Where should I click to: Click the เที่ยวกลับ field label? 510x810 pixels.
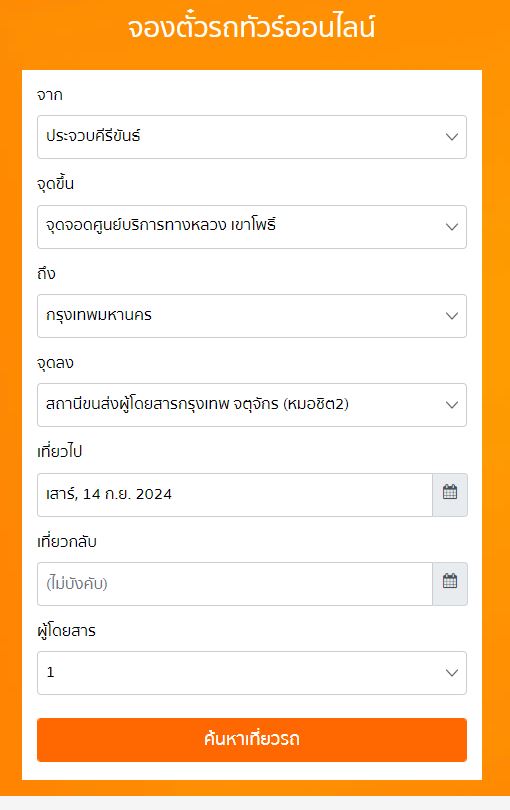point(67,542)
